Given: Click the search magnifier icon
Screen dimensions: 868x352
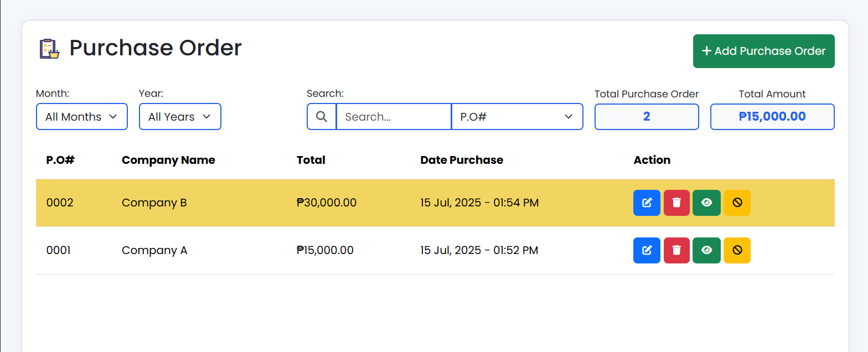Looking at the screenshot, I should click(x=322, y=117).
